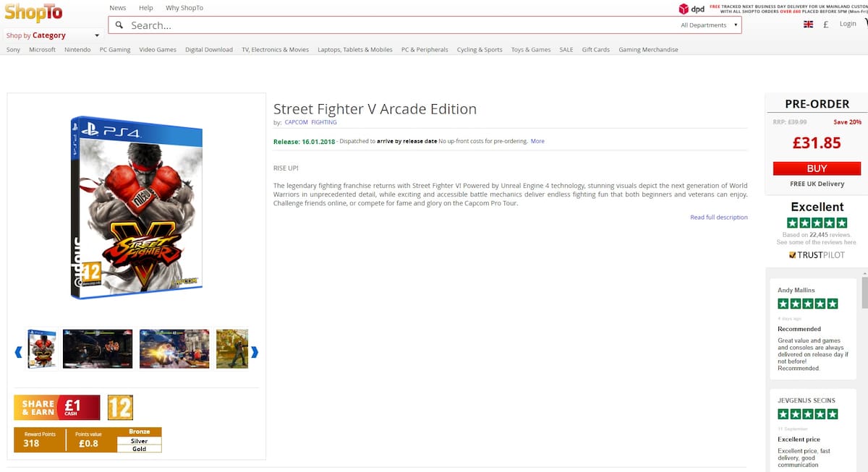Click the reviews panel scrollbar

click(x=864, y=291)
